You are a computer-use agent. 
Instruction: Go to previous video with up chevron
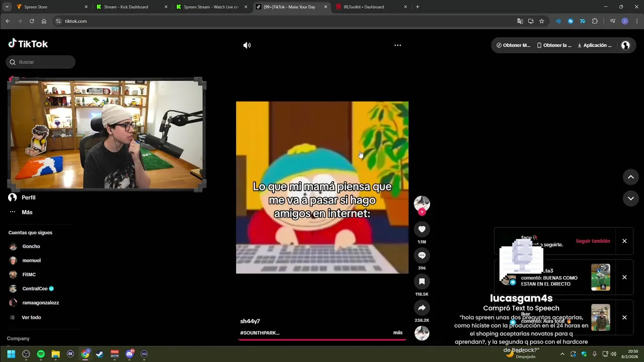630,177
